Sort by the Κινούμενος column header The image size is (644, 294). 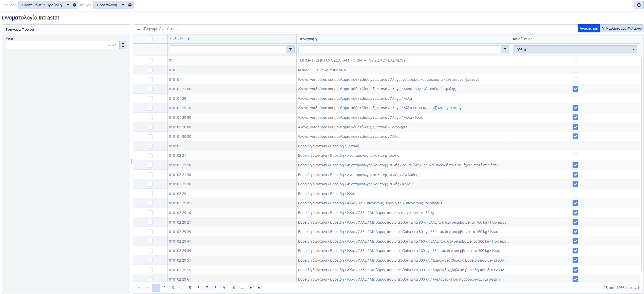[x=523, y=39]
